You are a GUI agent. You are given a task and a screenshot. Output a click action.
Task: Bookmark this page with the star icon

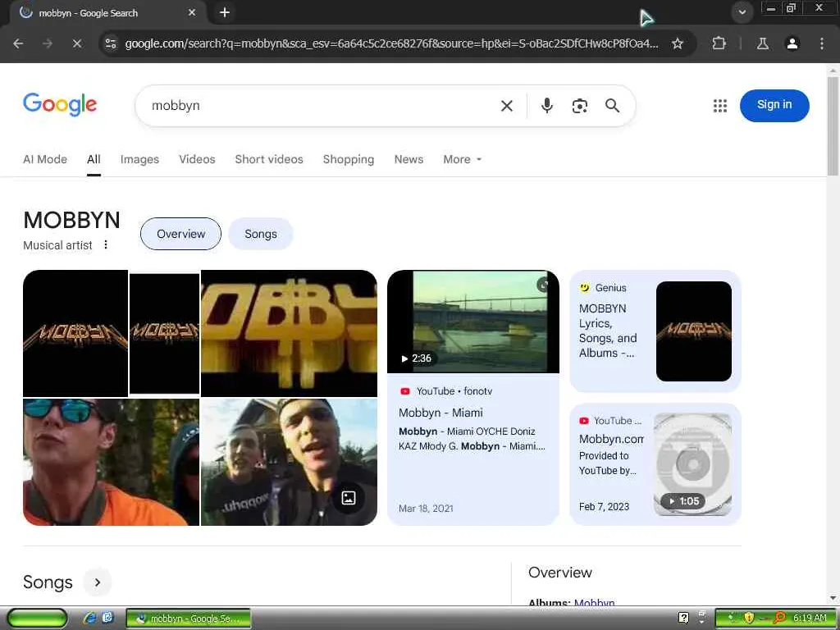(x=677, y=43)
